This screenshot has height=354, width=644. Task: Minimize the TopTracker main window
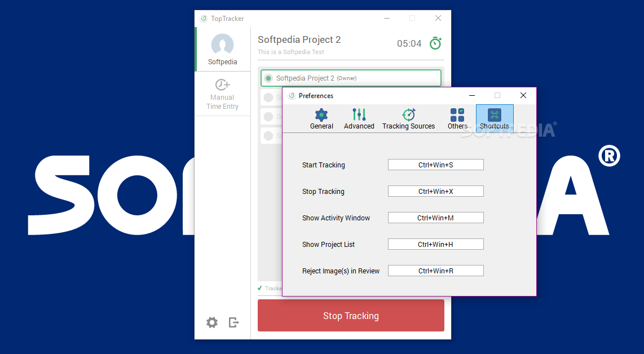[x=386, y=18]
